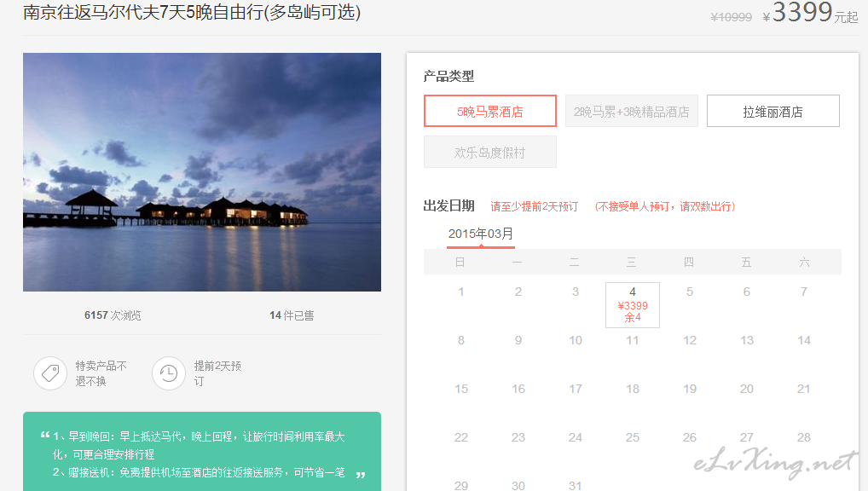Screen dimensions: 868x491
Task: Click calendar date 5
Action: 690,292
